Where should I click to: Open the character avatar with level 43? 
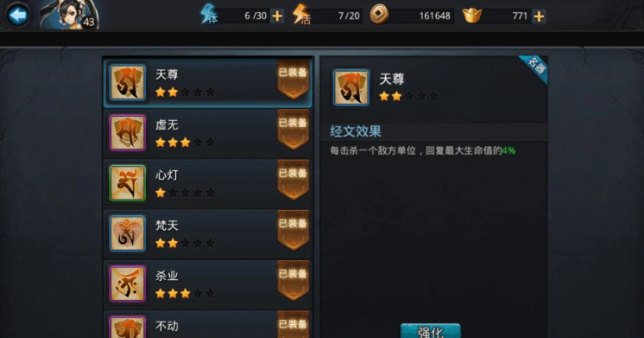tap(70, 15)
